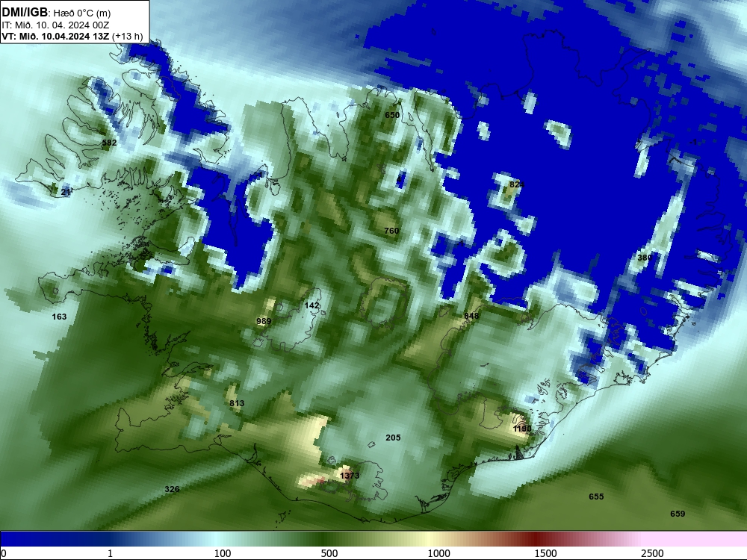Click the 1500 label on color scale
747x560 pixels.
pyautogui.click(x=545, y=553)
